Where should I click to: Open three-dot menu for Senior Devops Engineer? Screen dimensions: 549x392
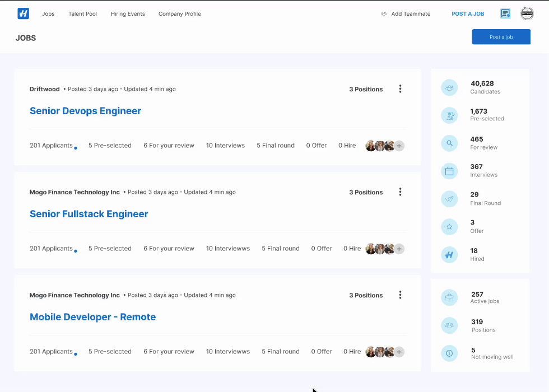(x=400, y=89)
